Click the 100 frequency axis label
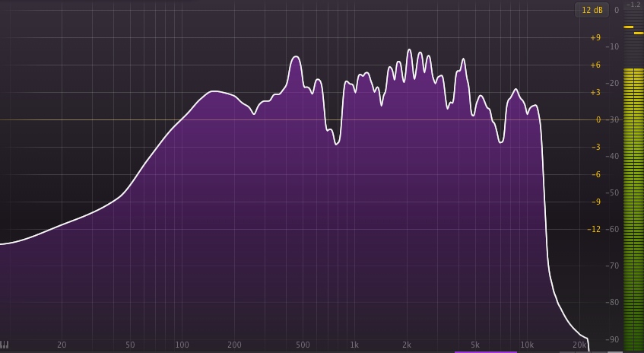The image size is (644, 353). coord(182,345)
